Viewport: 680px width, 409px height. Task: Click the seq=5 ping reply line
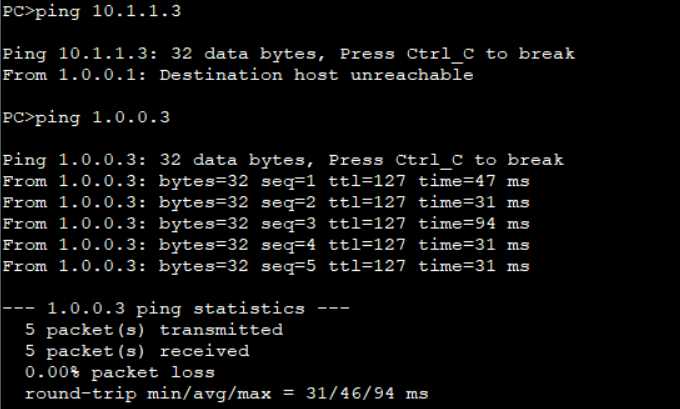[266, 266]
